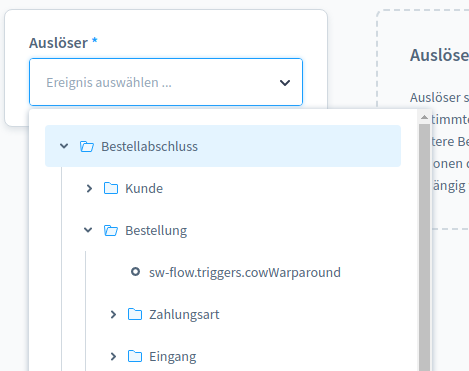Click the Bestellabschluss open folder icon

[x=87, y=146]
